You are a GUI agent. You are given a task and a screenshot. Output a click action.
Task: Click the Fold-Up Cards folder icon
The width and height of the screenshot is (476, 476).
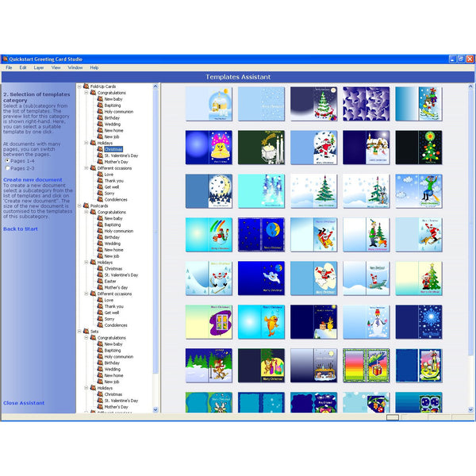click(x=86, y=86)
